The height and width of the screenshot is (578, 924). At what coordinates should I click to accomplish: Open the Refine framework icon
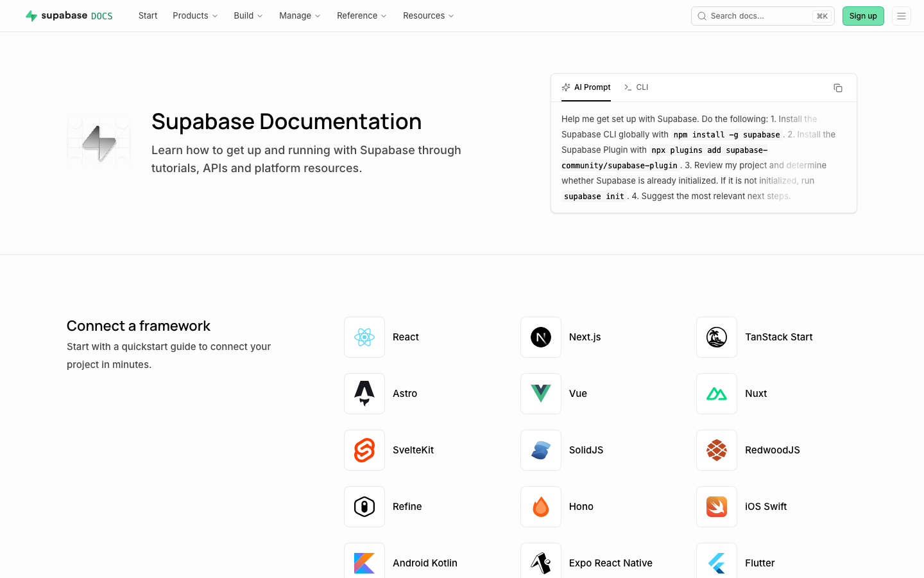coord(364,507)
